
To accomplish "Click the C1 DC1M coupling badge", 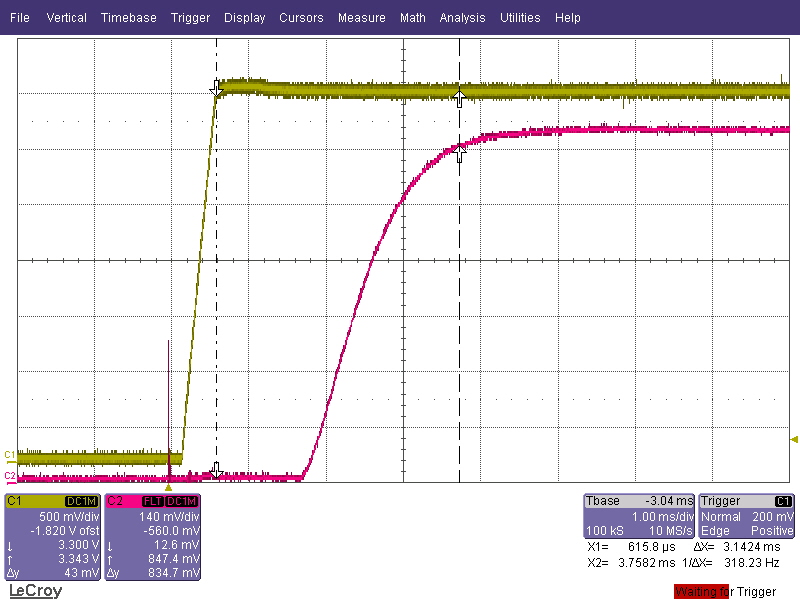I will pyautogui.click(x=82, y=502).
